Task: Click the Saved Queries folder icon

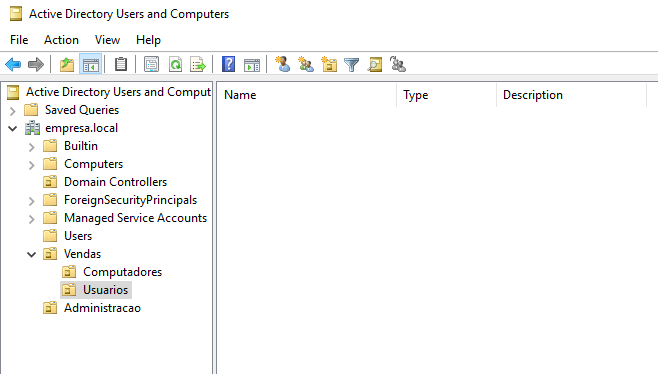Action: coord(31,110)
